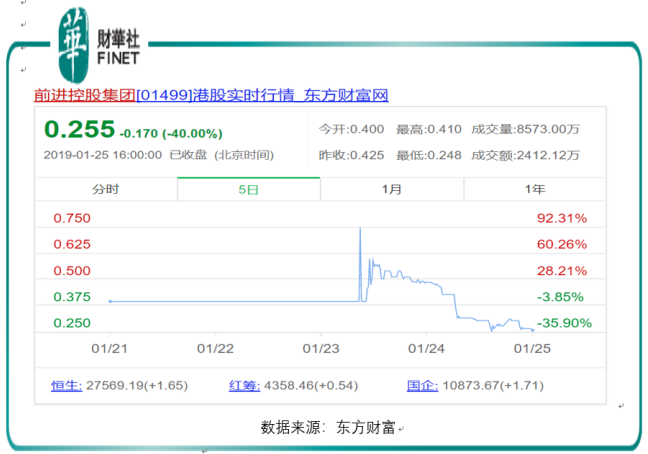Open the 前进控股集团 red link

(85, 95)
